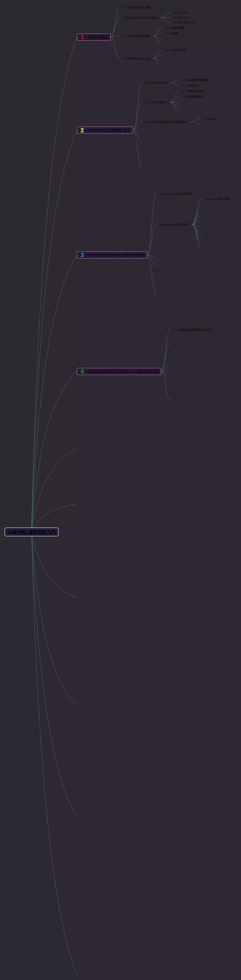Click subtopic 2.1.1 助记符和寻址基础
241x980 pixels.
195,80
